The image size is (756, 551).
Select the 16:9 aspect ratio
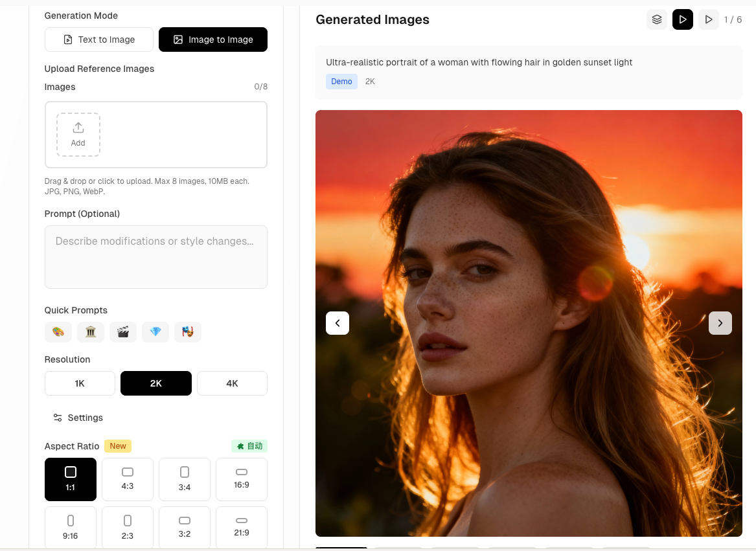point(241,479)
